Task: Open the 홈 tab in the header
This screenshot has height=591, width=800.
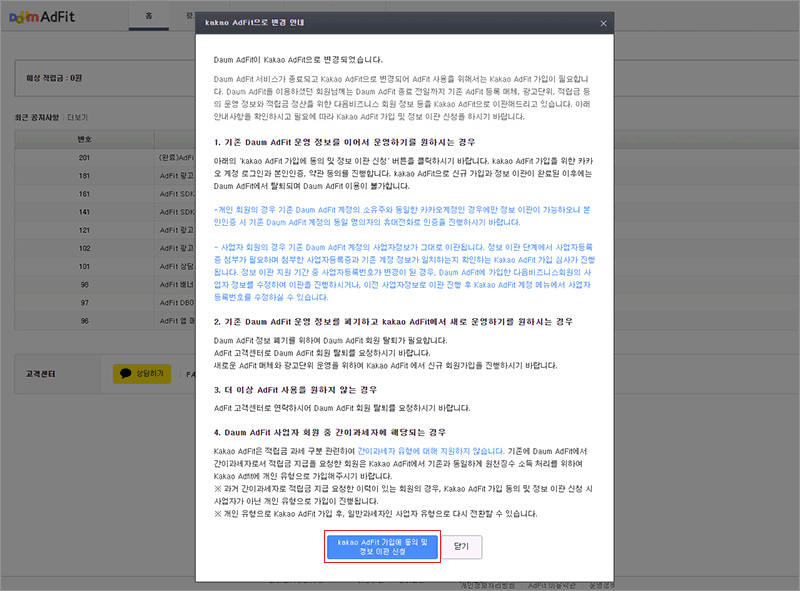Action: (x=148, y=16)
